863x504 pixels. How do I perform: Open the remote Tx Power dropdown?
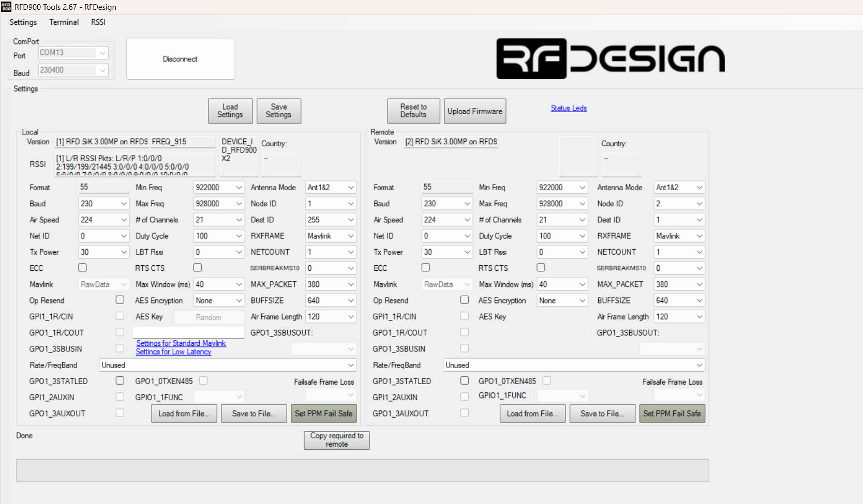point(447,252)
